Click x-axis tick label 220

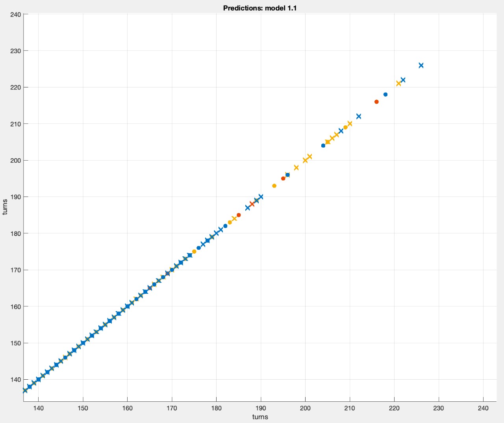pyautogui.click(x=394, y=408)
